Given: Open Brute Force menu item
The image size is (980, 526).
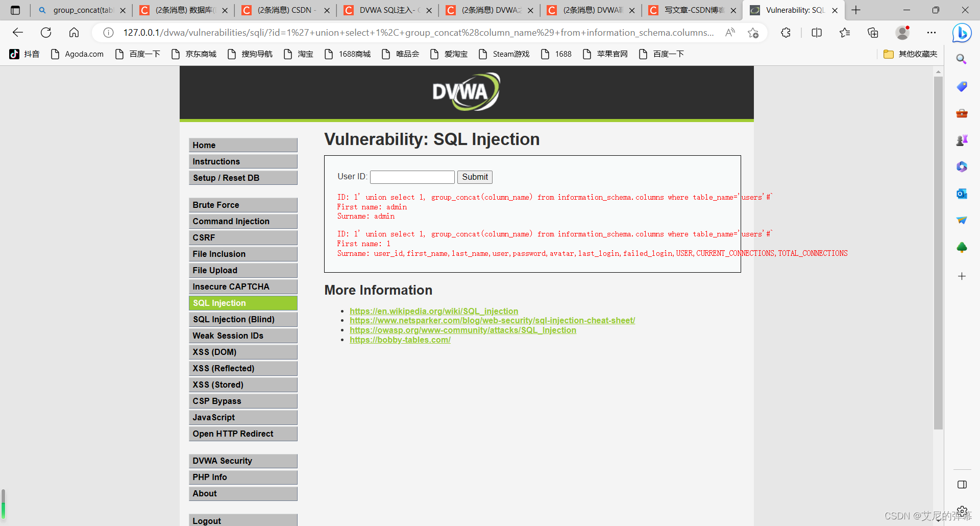Looking at the screenshot, I should pyautogui.click(x=243, y=205).
